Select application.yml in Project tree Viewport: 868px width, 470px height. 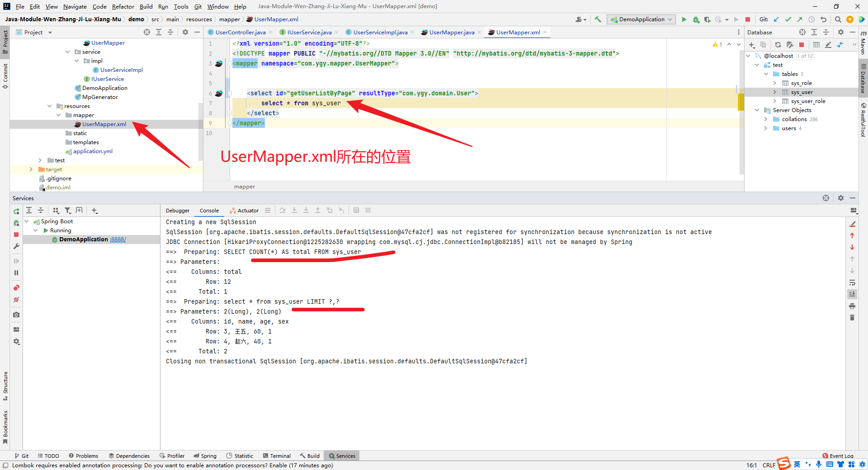(x=93, y=151)
